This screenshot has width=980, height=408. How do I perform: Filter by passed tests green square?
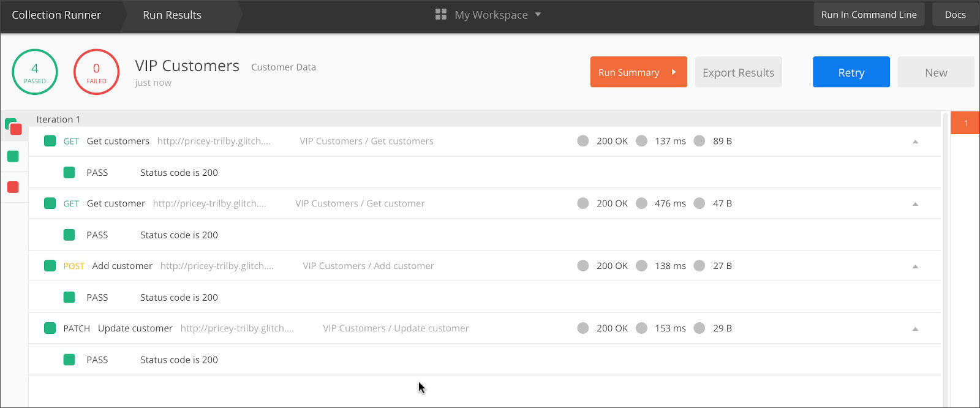click(x=13, y=157)
